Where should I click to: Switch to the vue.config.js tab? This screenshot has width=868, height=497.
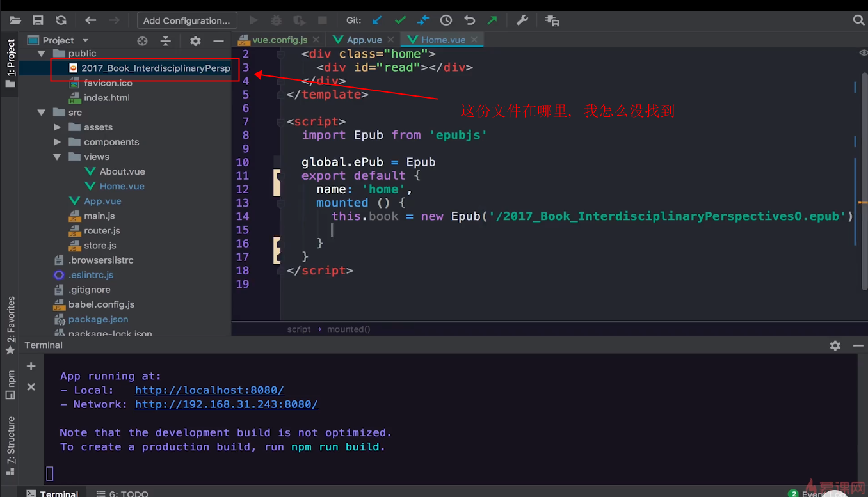(x=280, y=40)
